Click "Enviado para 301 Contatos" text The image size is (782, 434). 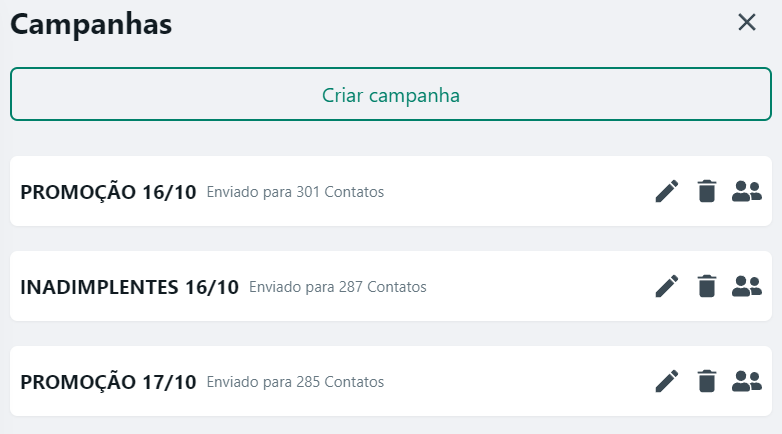point(295,192)
